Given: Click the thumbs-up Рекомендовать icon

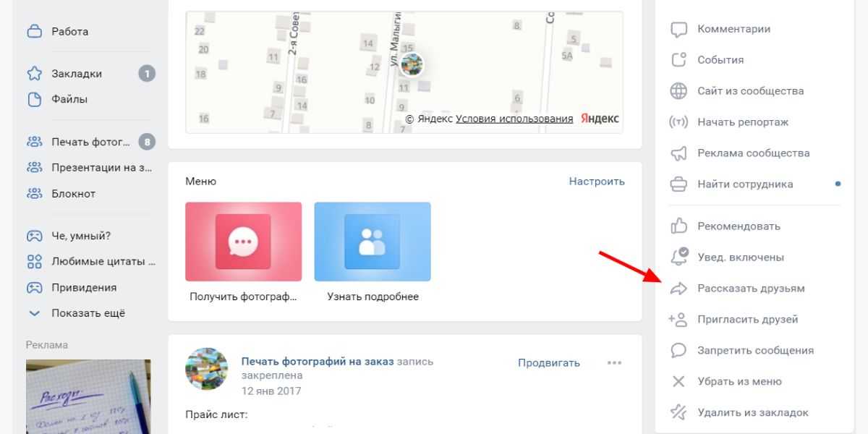Looking at the screenshot, I should point(678,226).
